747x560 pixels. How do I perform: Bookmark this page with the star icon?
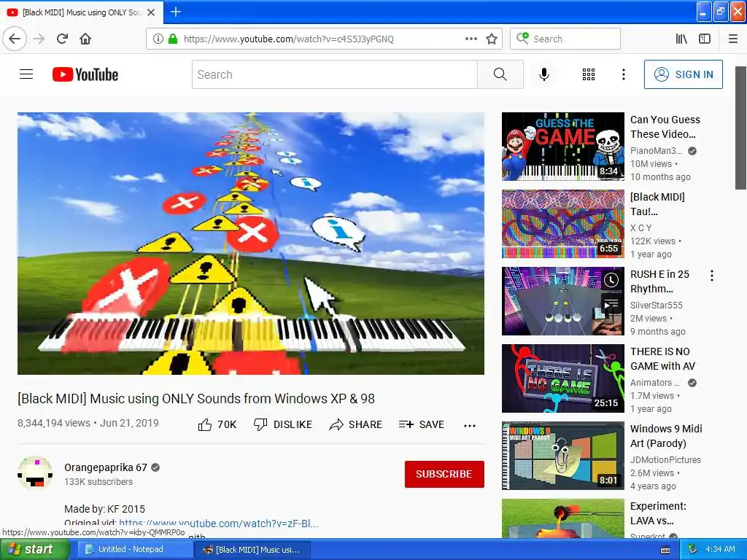(x=492, y=39)
